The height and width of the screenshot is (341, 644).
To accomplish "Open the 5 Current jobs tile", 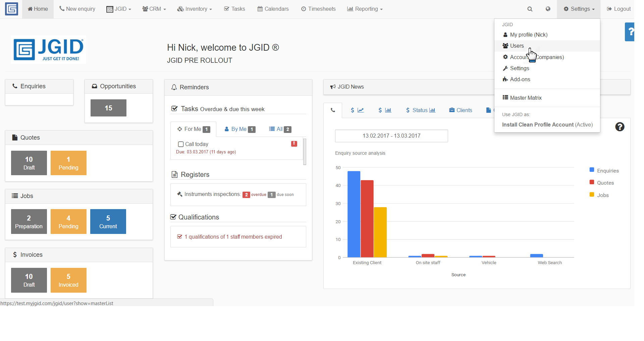I will click(x=108, y=222).
